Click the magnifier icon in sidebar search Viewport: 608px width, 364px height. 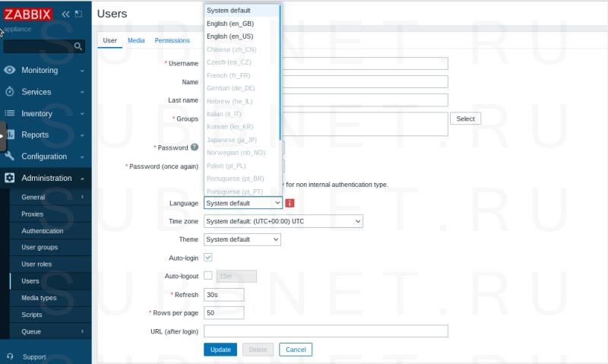pyautogui.click(x=78, y=46)
